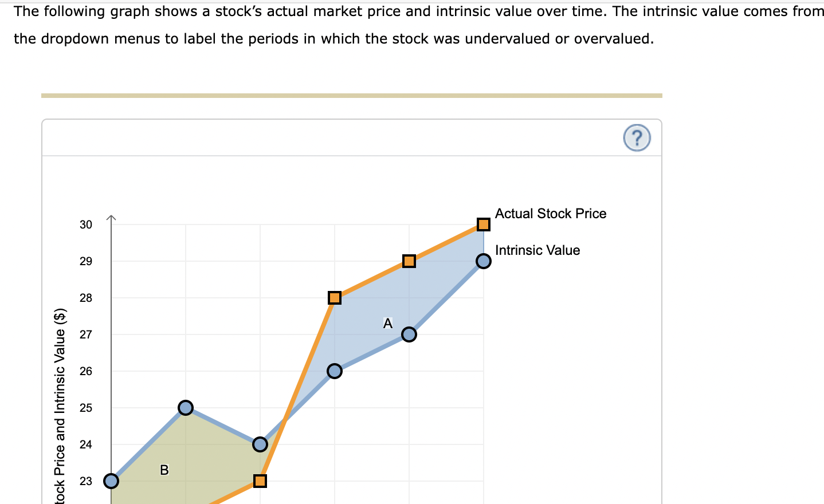The image size is (824, 504).
Task: Select the orange square at price 29
Action: tap(409, 261)
